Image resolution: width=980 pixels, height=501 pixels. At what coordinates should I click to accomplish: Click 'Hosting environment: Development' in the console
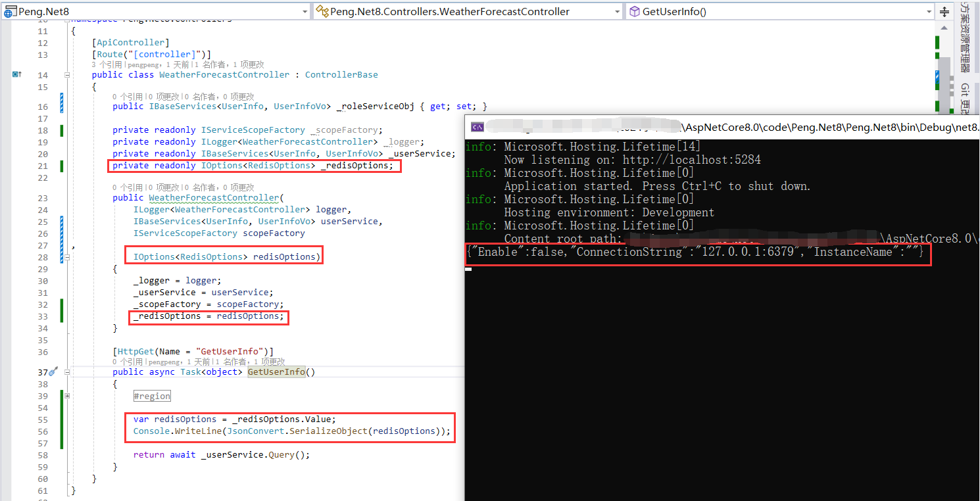pyautogui.click(x=609, y=212)
